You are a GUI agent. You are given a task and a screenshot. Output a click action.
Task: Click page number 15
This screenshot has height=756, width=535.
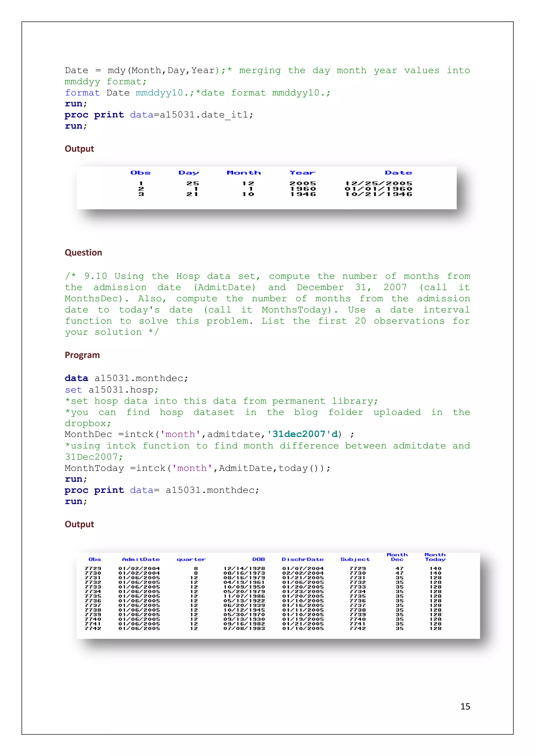coord(465,706)
